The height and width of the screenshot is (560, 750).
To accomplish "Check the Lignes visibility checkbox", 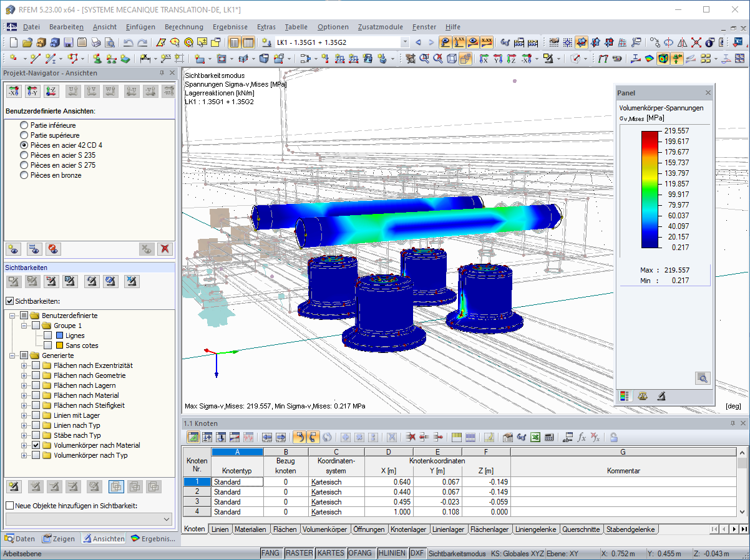I will coord(47,336).
